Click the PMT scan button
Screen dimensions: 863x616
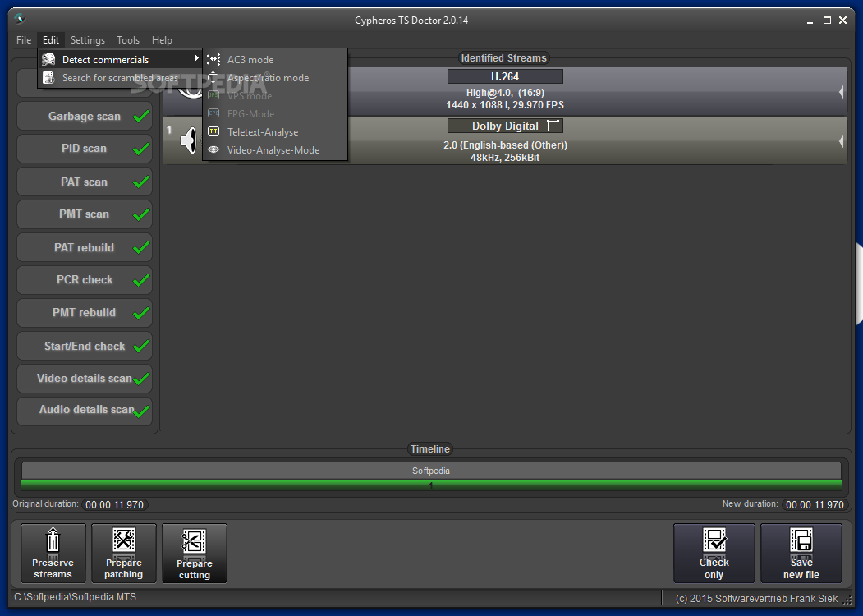85,214
